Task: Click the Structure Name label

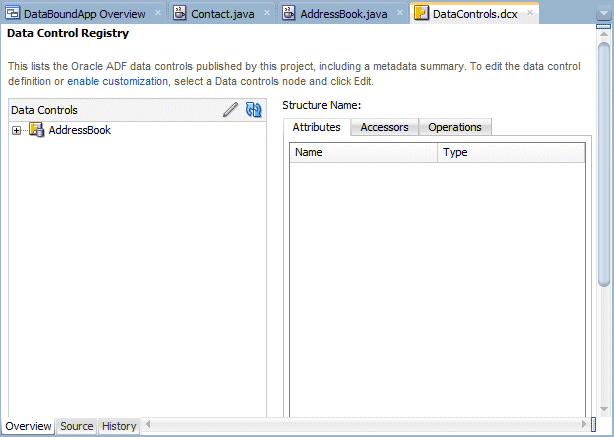Action: 321,105
